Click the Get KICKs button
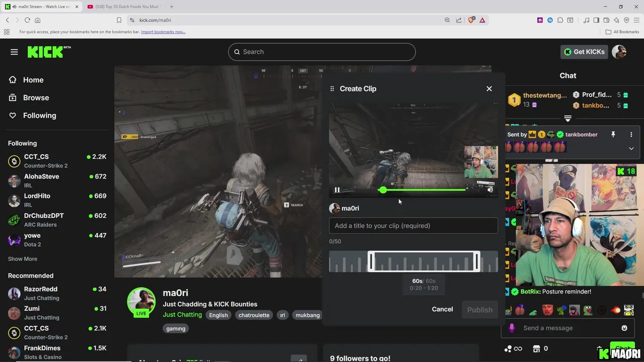644x362 pixels. [584, 52]
